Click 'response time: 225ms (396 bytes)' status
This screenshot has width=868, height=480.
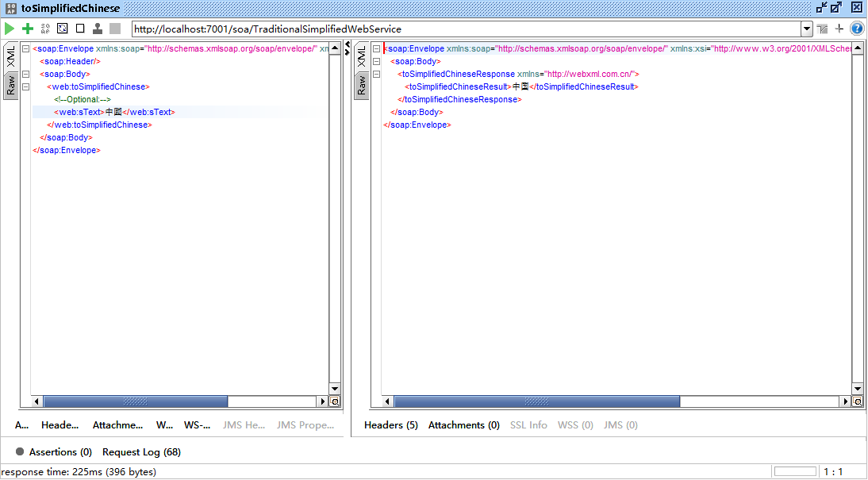coord(79,472)
